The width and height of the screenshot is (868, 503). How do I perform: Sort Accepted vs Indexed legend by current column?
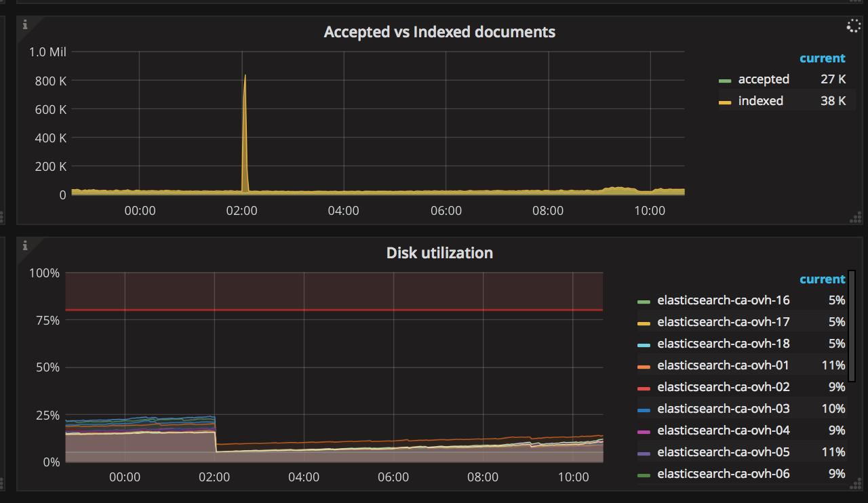click(x=823, y=58)
